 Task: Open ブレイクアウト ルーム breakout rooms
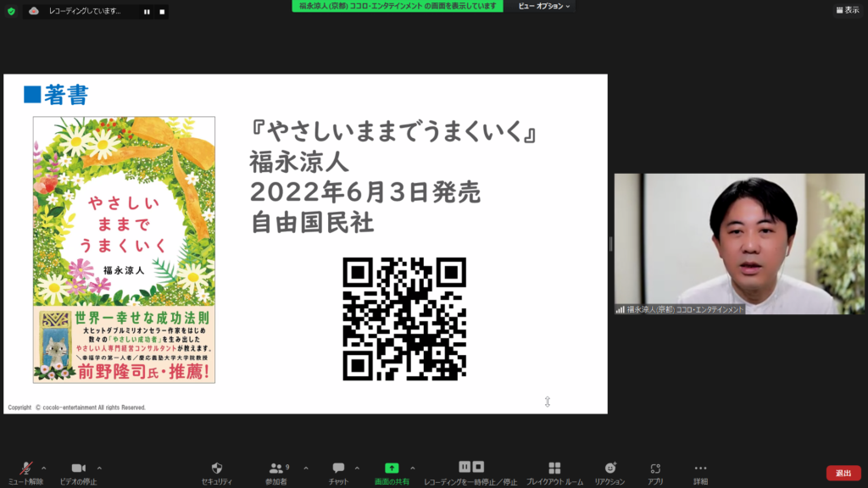pyautogui.click(x=554, y=469)
